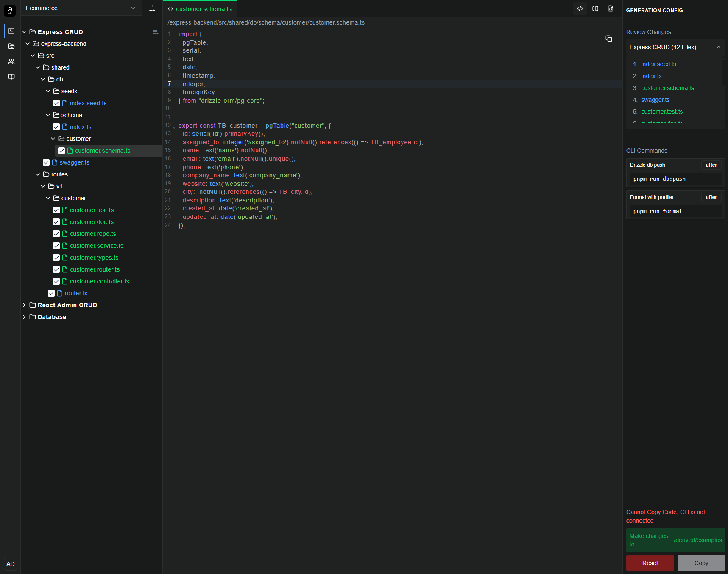Uncheck the index.seed.ts checkbox
This screenshot has width=728, height=574.
coord(56,103)
